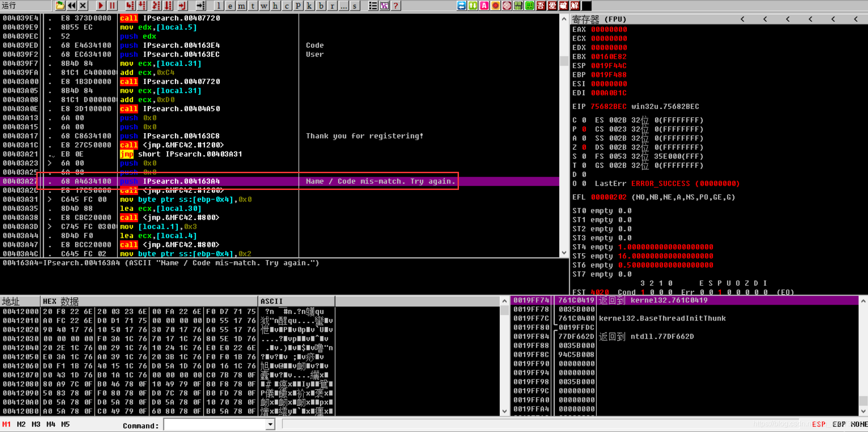The height and width of the screenshot is (432, 868).
Task: Click the dump pane scrollbar up arrow
Action: (x=504, y=301)
